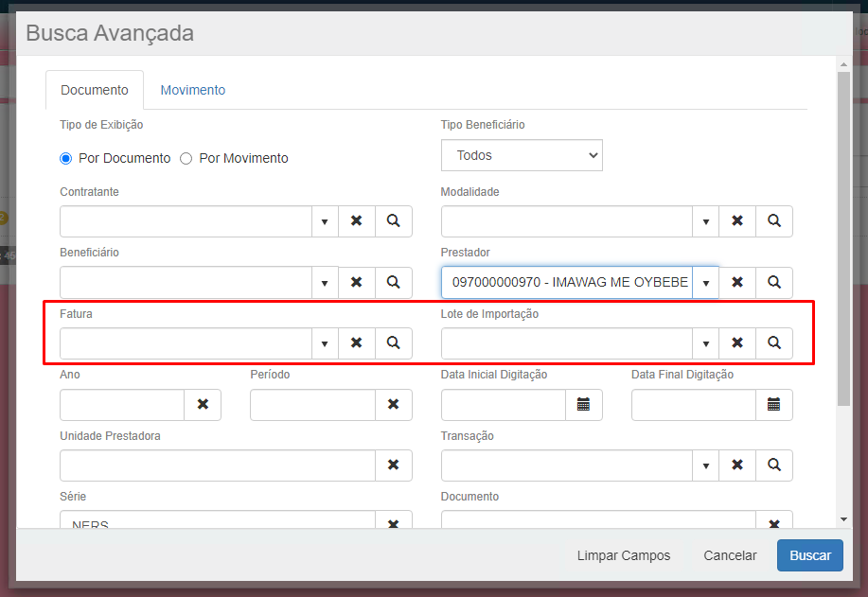Focus the Modalidade input field
The width and height of the screenshot is (868, 597).
click(x=567, y=221)
